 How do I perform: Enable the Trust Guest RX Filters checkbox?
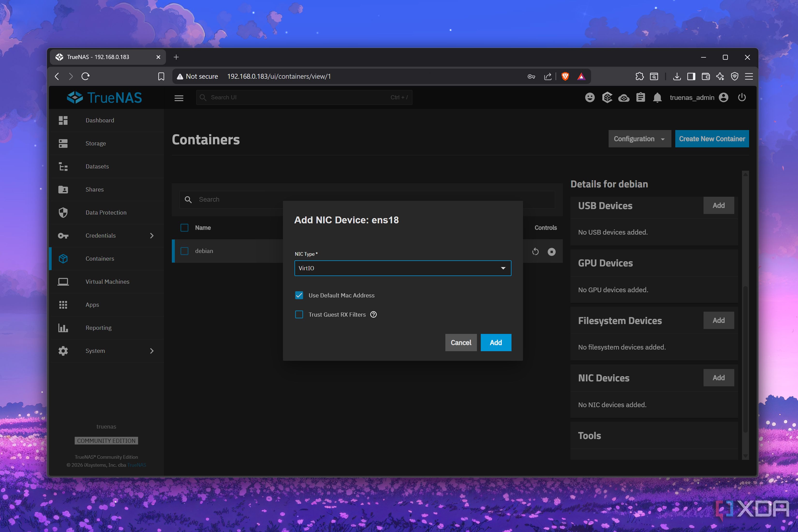click(299, 315)
